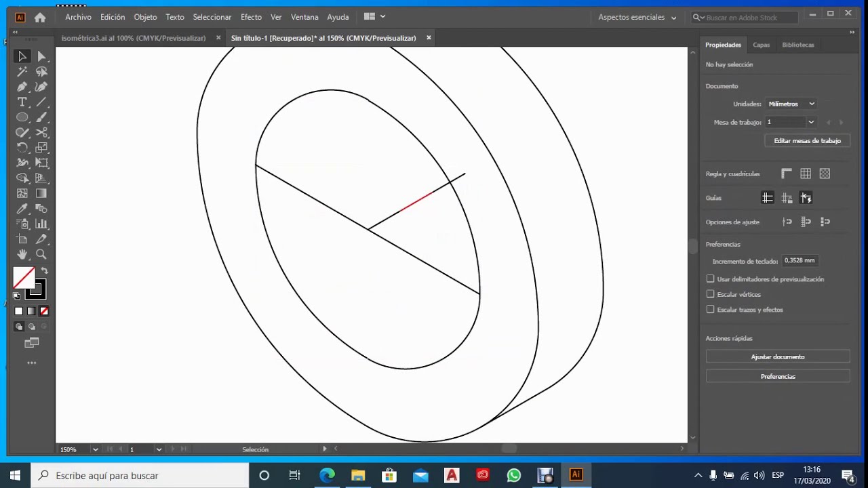
Task: Toggle the transparency grid button
Action: 825,174
